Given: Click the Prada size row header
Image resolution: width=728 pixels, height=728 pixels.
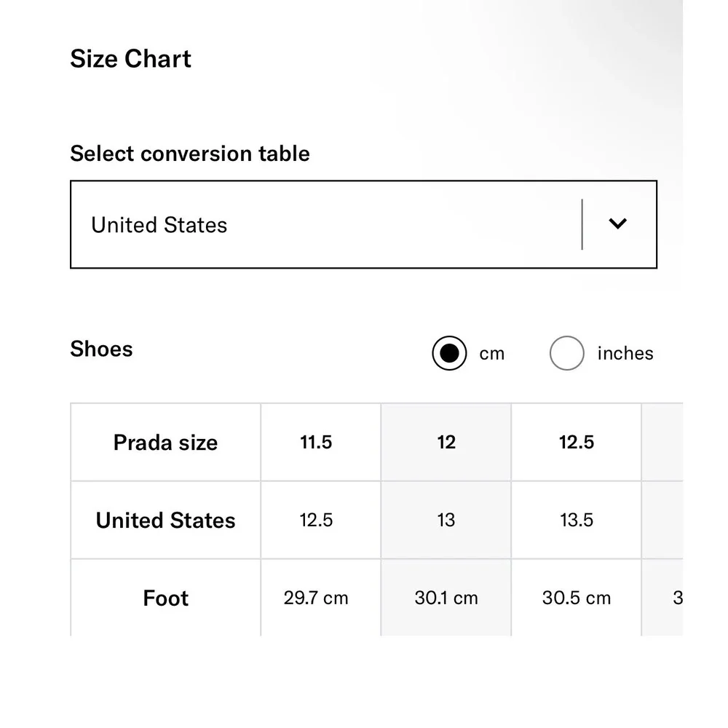Looking at the screenshot, I should click(165, 443).
